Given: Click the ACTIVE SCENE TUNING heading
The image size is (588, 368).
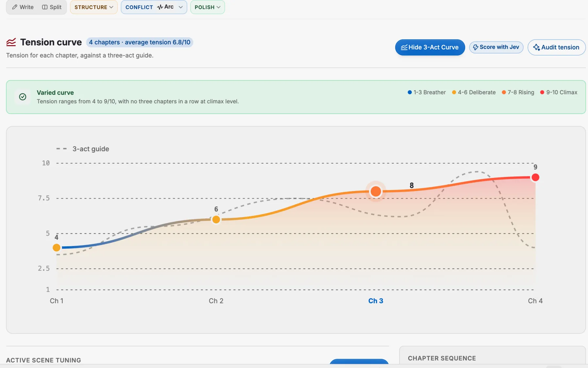Looking at the screenshot, I should tap(43, 360).
